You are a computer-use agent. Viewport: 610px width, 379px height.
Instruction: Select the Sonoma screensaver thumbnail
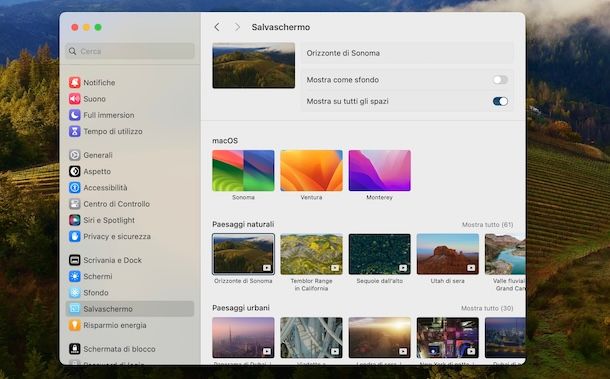click(243, 170)
